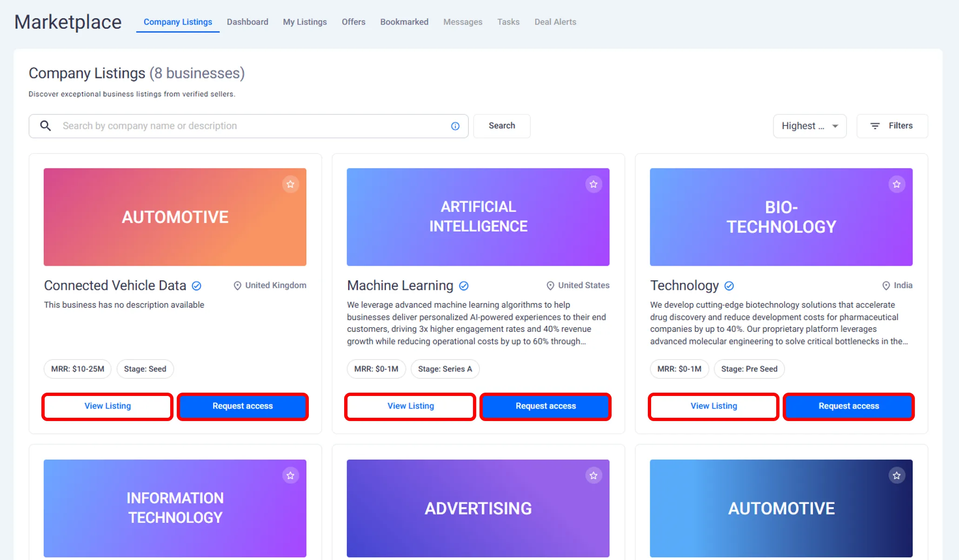Viewport: 959px width, 560px height.
Task: Star the Information Technology listing
Action: (x=290, y=475)
